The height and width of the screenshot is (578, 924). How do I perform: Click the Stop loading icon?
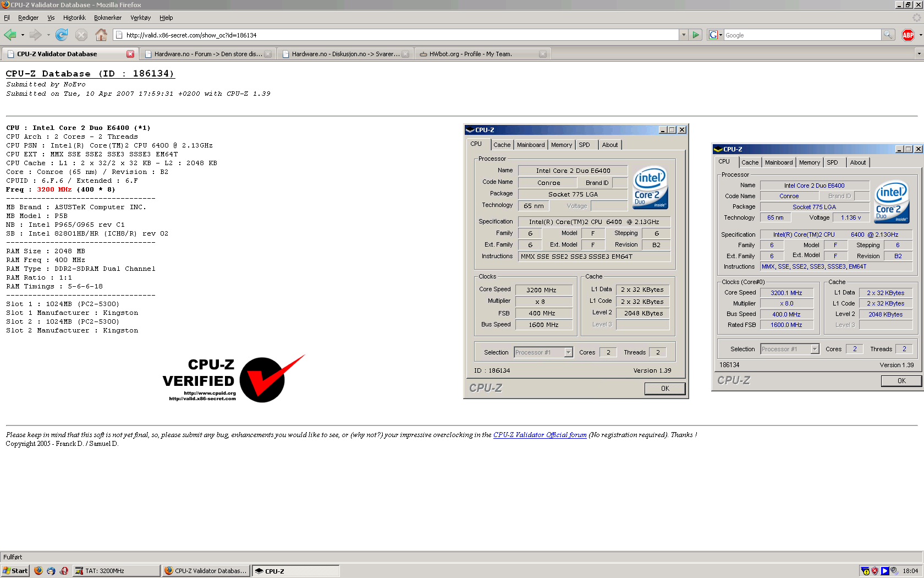pos(81,35)
